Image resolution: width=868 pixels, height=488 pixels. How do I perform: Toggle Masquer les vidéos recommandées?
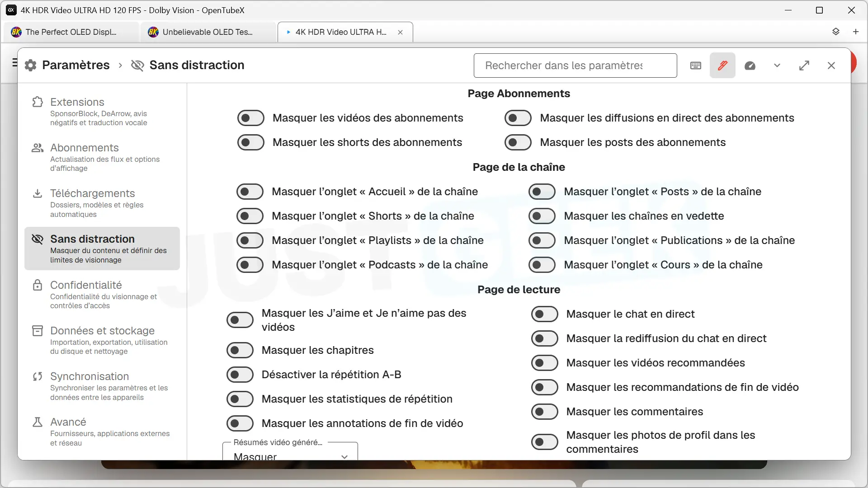coord(545,363)
